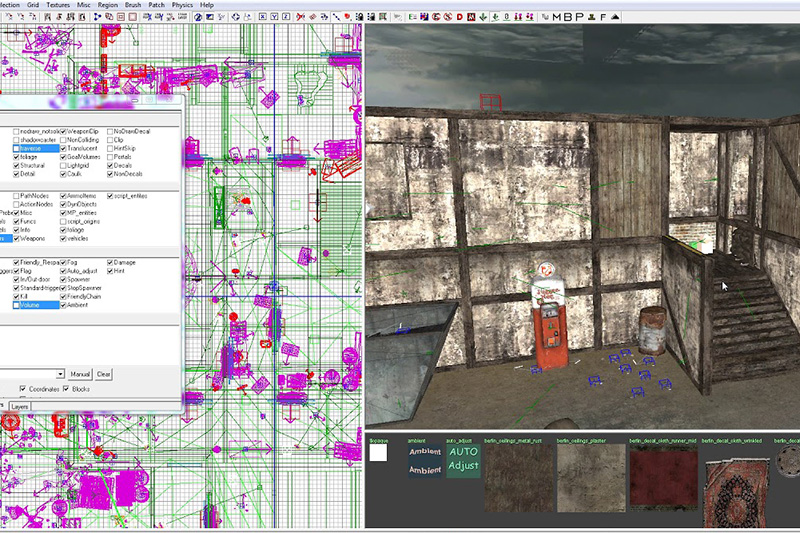Screen dimensions: 800x533
Task: Open the Help menu
Action: click(207, 5)
